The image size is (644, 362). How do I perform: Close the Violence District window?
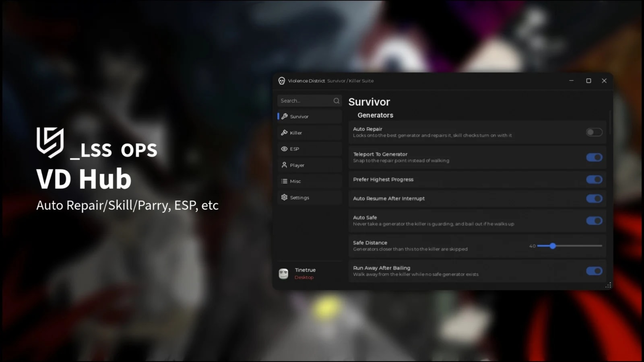point(604,80)
